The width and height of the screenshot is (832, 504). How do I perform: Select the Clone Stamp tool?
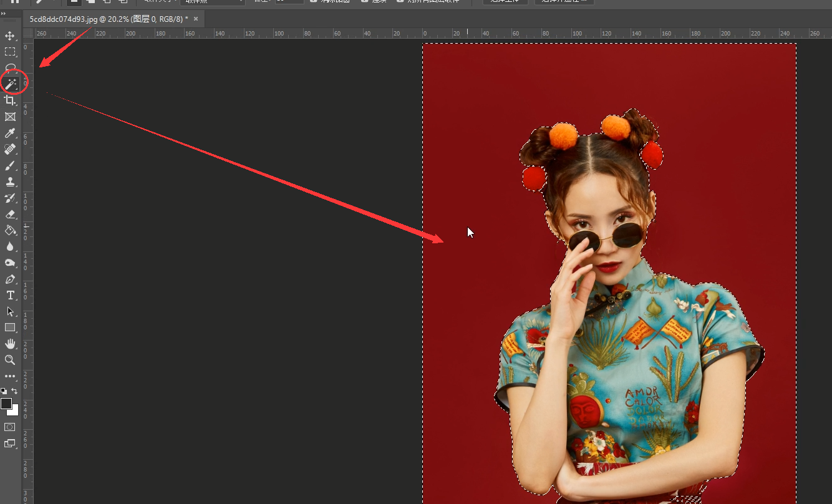(10, 182)
